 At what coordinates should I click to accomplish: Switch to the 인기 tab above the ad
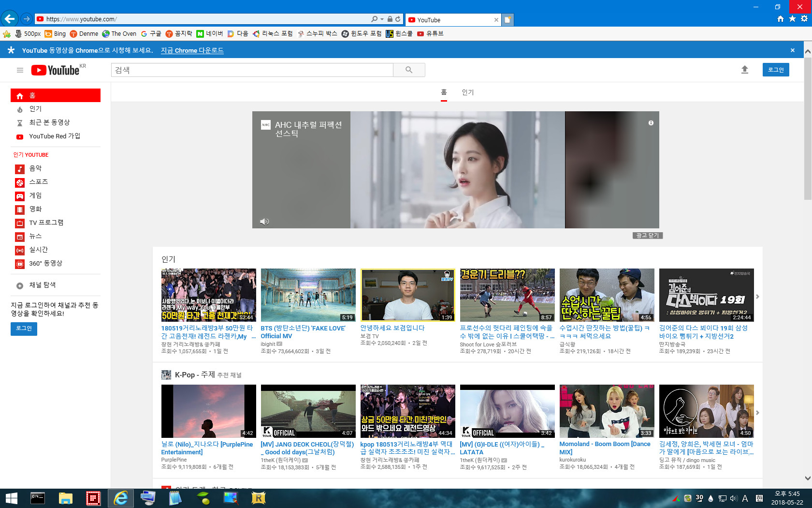pos(467,92)
